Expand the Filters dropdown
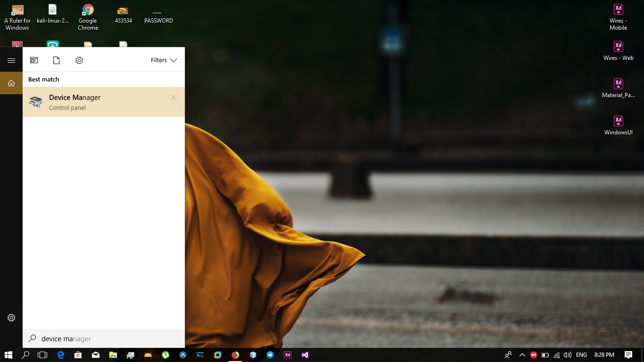The image size is (644, 362). [164, 60]
